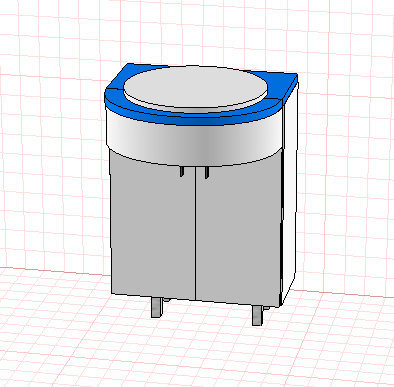Select the front right cabinet leg
The width and height of the screenshot is (394, 387).
[x=257, y=315]
